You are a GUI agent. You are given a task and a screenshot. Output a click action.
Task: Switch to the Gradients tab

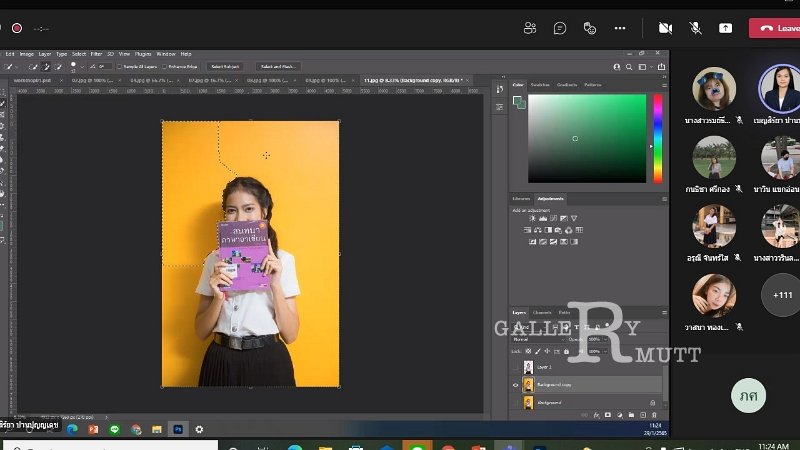(567, 85)
